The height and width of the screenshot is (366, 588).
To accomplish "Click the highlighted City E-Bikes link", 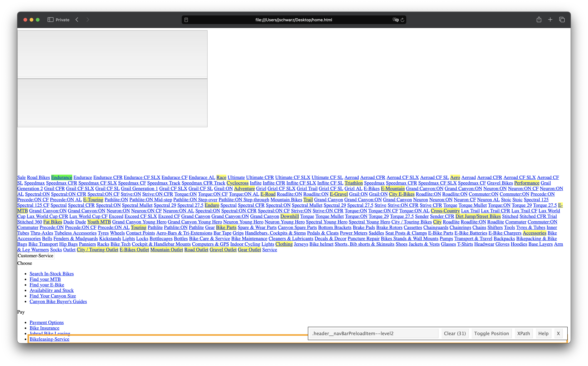I will 401,194.
